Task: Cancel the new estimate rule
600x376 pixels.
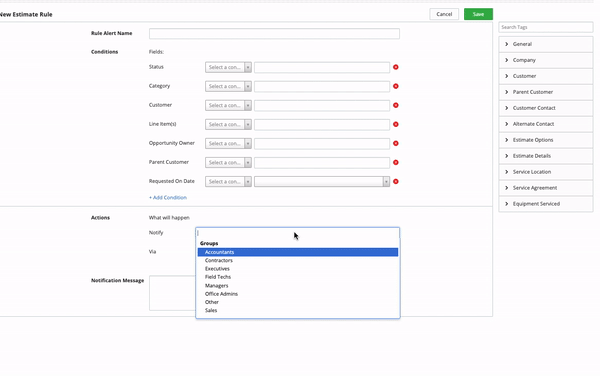Action: tap(444, 14)
